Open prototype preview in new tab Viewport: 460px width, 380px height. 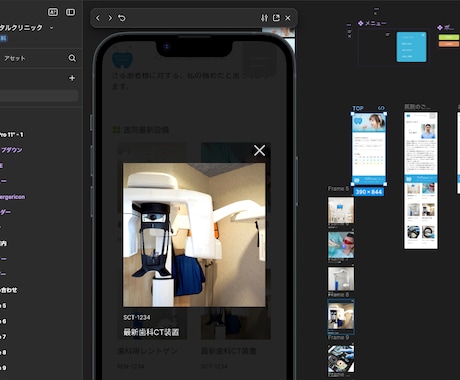(276, 18)
